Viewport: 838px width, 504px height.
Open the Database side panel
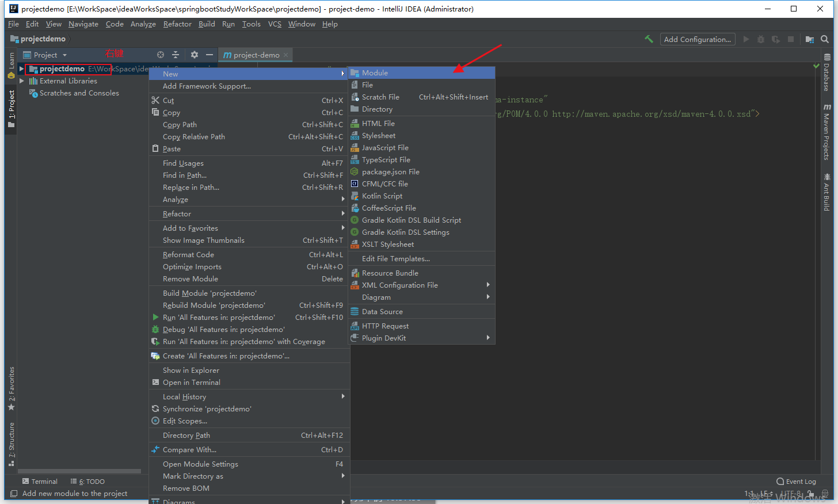click(827, 72)
